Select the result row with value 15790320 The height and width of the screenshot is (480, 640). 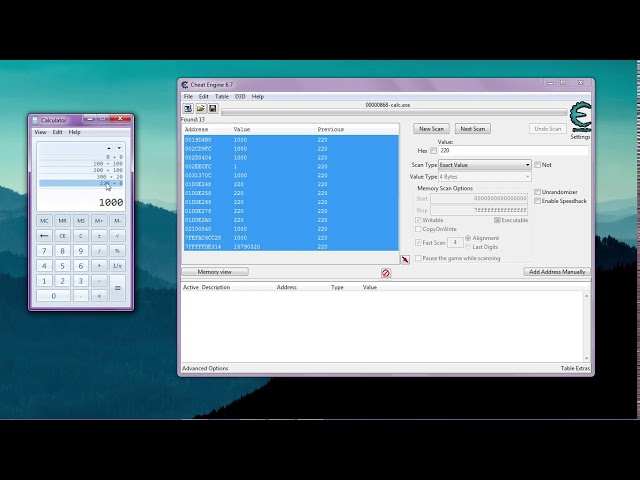(x=291, y=247)
